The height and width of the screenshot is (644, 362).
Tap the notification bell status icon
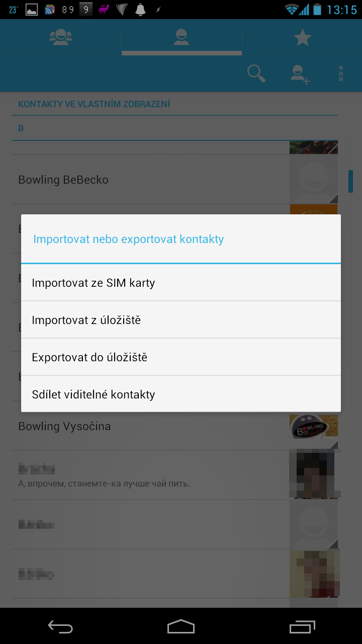tap(140, 9)
